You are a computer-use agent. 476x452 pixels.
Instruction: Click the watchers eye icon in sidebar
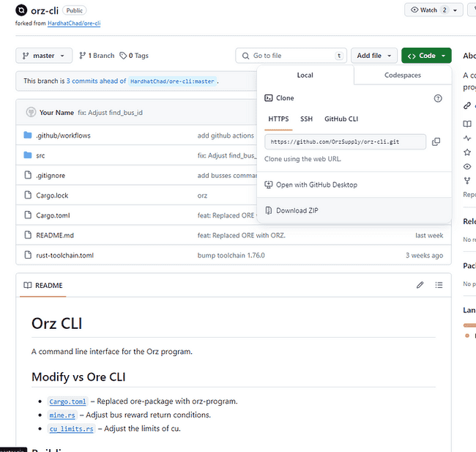467,166
